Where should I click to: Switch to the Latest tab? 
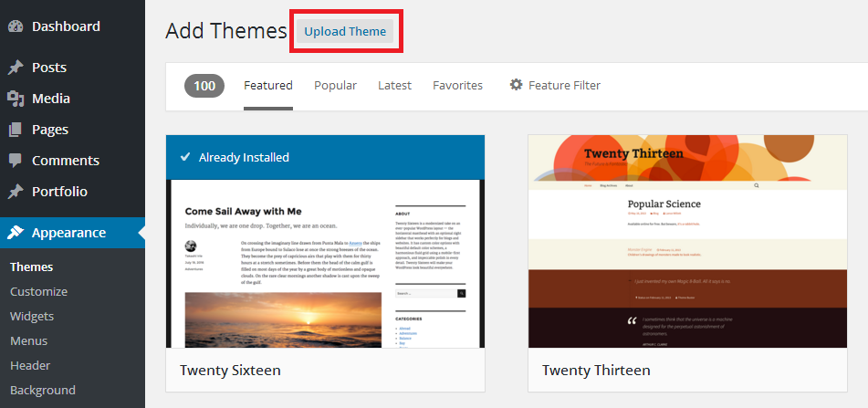(394, 85)
